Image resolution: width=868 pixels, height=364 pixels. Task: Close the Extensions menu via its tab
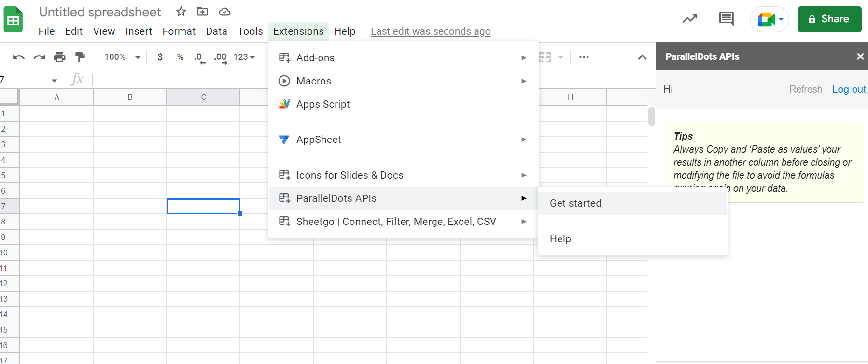point(298,31)
